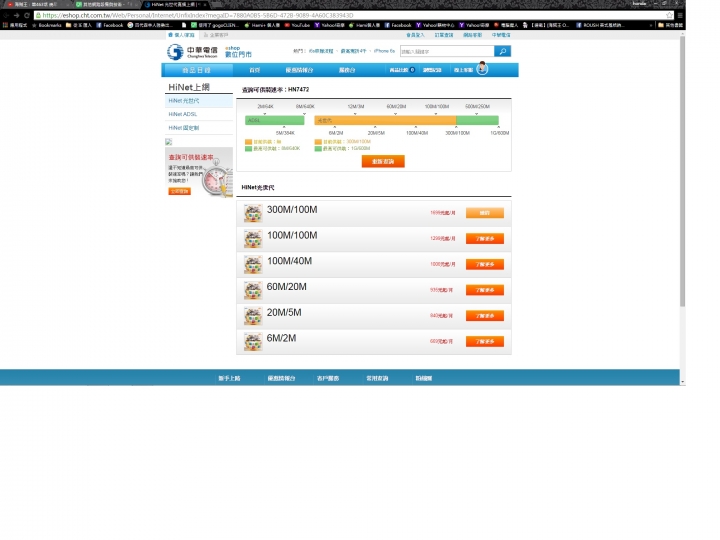Click 了解更多 for the 100M/40M plan
The height and width of the screenshot is (540, 720).
[x=485, y=264]
